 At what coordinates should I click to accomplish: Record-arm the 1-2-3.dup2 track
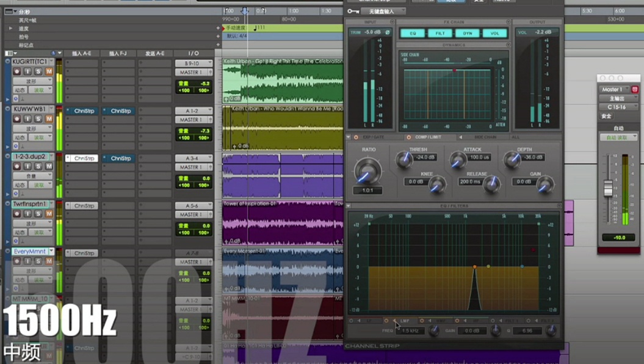click(x=17, y=166)
